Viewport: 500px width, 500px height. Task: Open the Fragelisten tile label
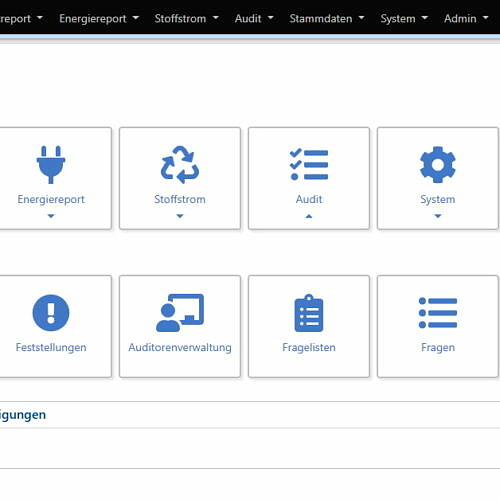[x=309, y=347]
